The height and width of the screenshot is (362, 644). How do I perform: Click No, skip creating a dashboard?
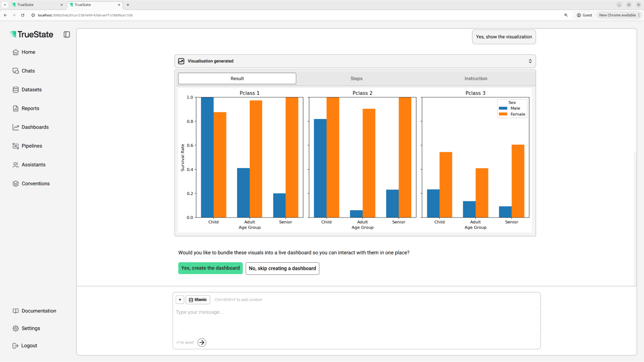pyautogui.click(x=282, y=268)
